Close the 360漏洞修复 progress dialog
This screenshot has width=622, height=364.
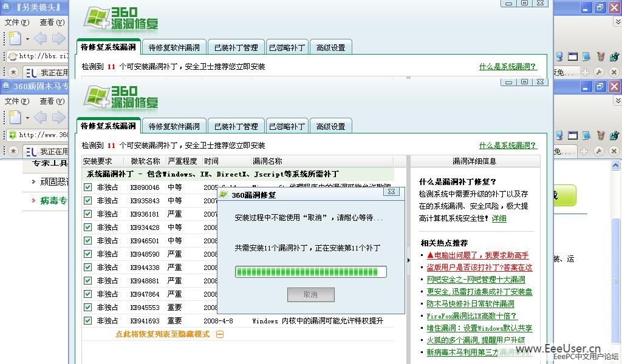coord(392,192)
